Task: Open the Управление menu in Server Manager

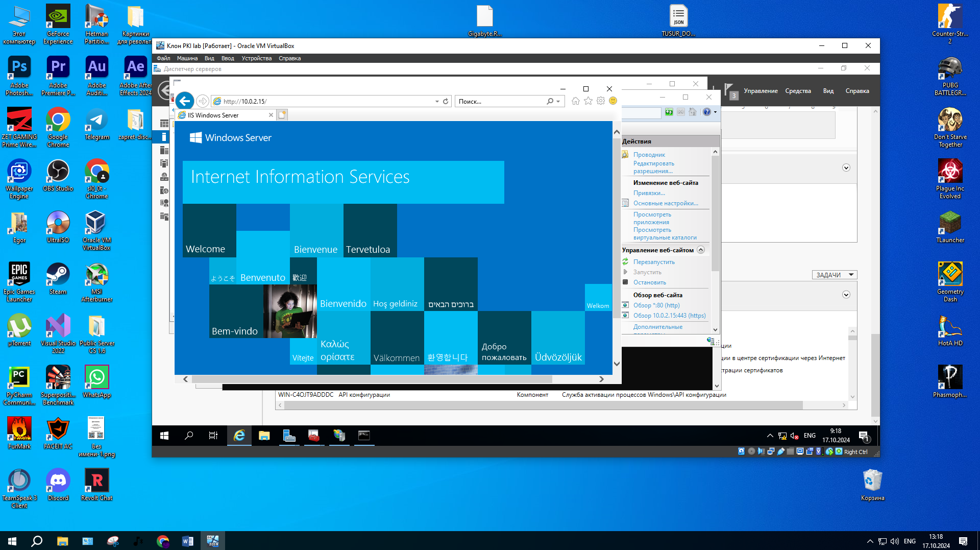Action: [761, 91]
